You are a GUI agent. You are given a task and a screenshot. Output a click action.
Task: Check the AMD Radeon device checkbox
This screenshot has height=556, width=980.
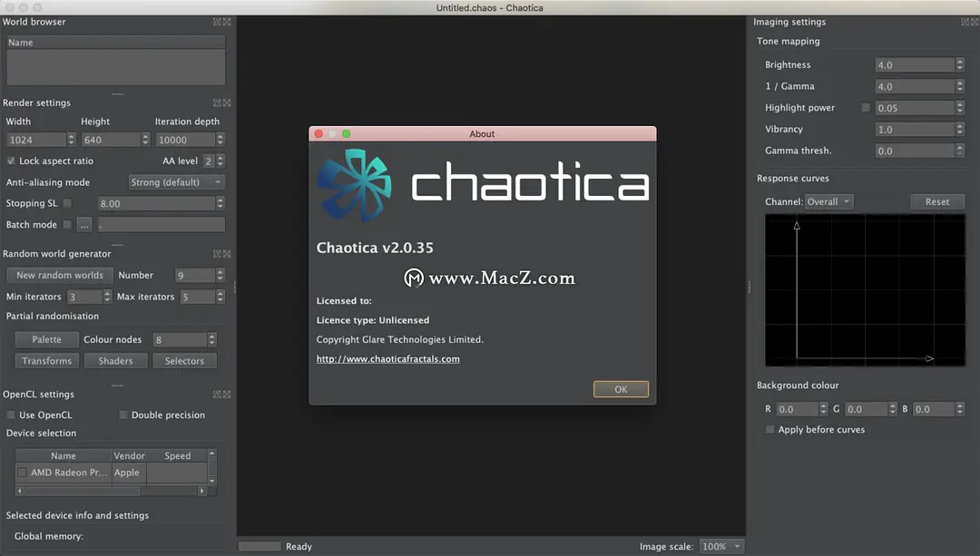pos(23,473)
